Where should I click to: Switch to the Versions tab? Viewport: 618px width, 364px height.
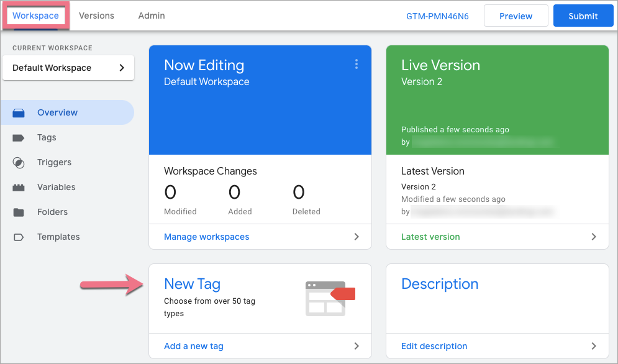[x=96, y=16]
